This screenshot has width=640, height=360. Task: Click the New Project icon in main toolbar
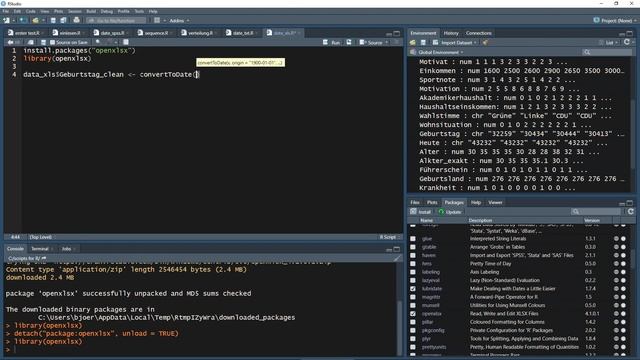click(23, 20)
